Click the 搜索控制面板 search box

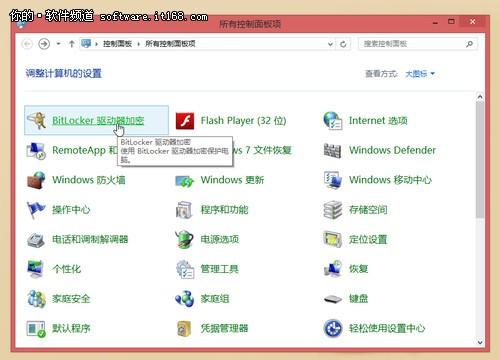tap(418, 44)
